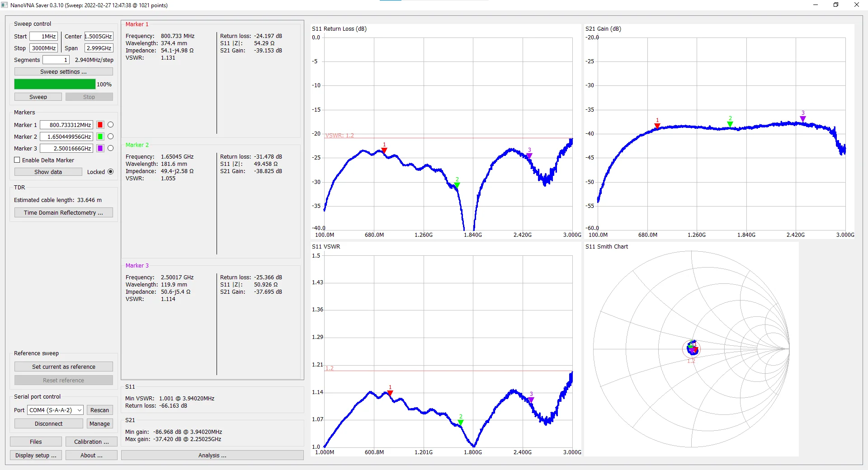
Task: Open Display setup window
Action: [36, 455]
